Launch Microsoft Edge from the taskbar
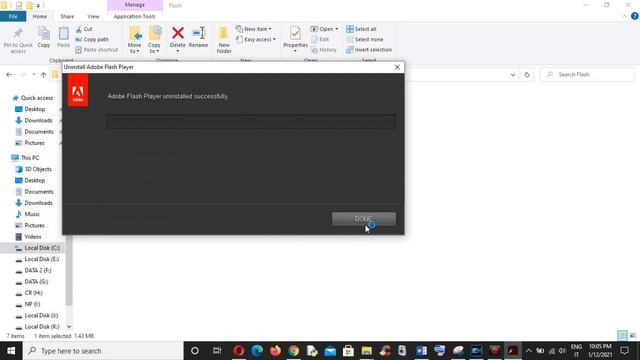The width and height of the screenshot is (640, 360). pos(257,351)
